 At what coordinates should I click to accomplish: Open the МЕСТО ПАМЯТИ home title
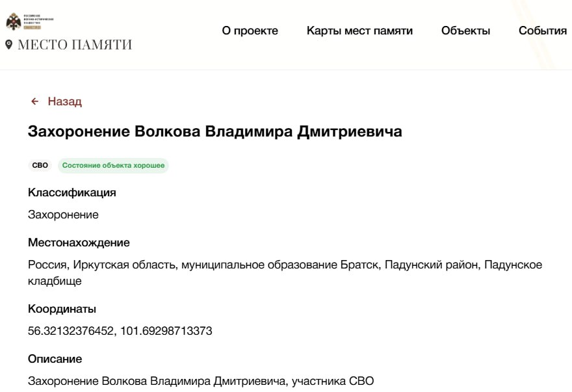click(75, 45)
